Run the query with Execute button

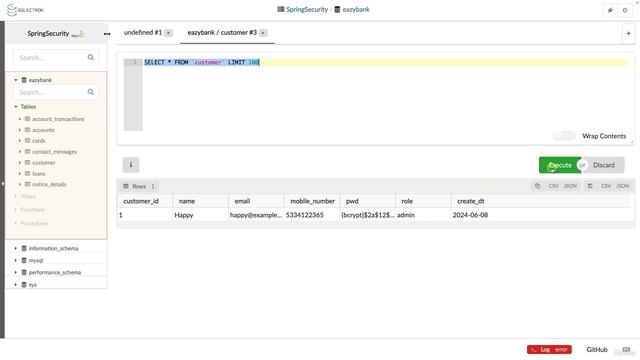pyautogui.click(x=560, y=165)
